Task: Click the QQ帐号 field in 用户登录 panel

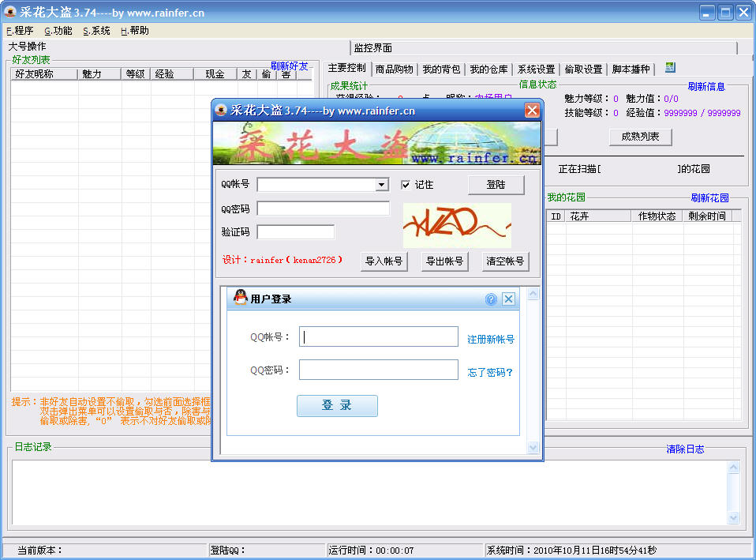Action: point(379,336)
